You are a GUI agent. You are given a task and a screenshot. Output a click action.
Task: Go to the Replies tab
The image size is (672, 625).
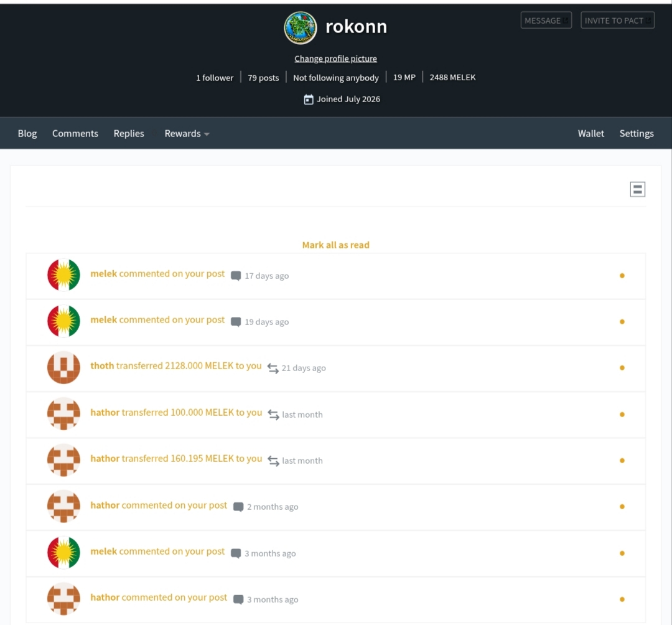[129, 134]
